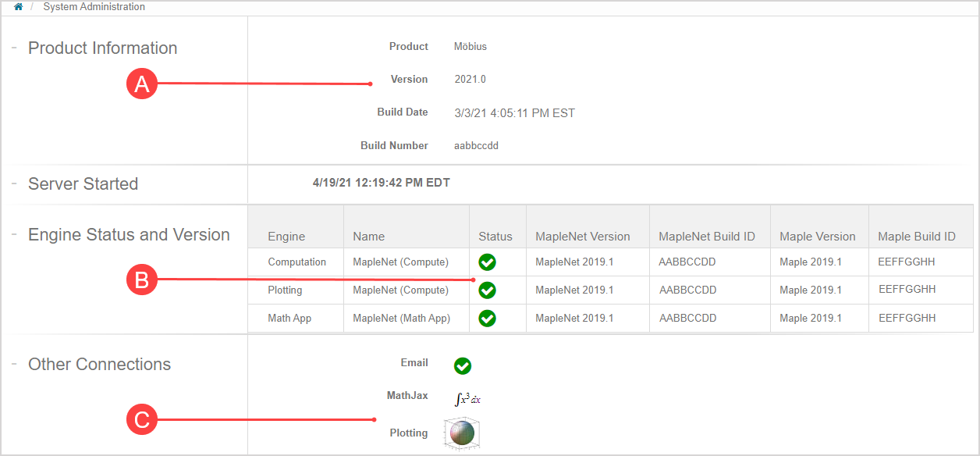Click the Math App engine status checkmark
The image size is (980, 456).
click(x=487, y=318)
